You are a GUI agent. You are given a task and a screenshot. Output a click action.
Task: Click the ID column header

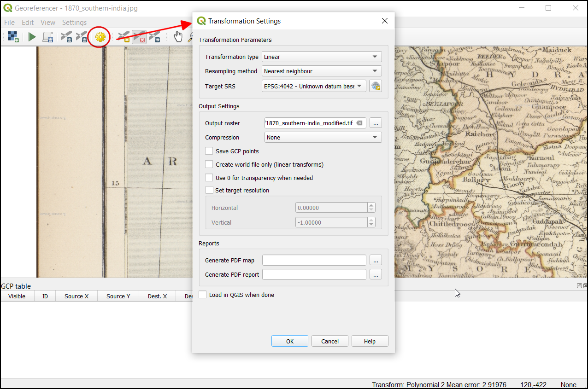45,296
